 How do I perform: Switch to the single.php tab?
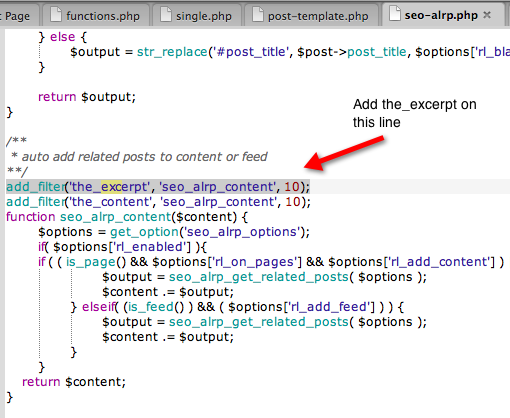point(197,16)
